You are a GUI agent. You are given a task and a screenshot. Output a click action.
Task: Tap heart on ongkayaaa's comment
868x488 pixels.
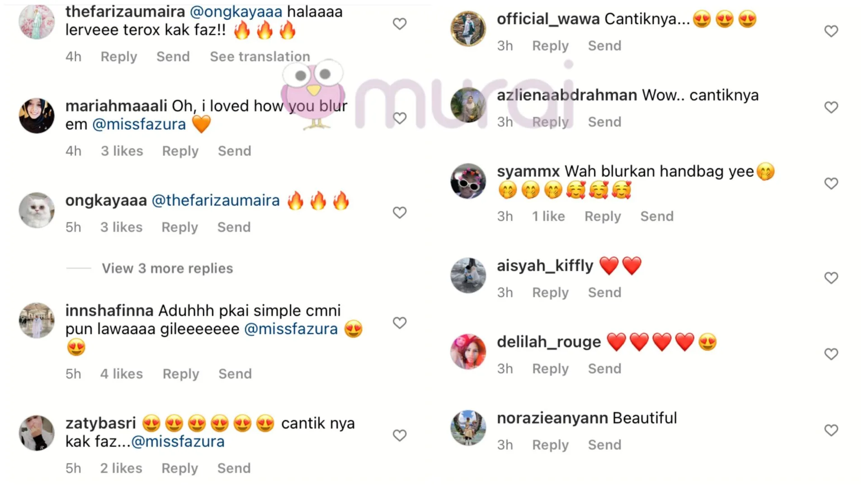(x=400, y=212)
